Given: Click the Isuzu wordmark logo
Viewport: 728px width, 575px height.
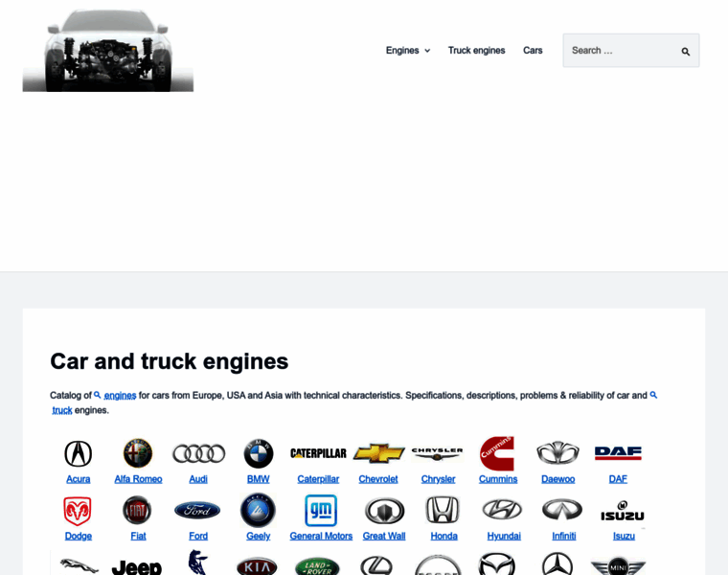Looking at the screenshot, I should point(622,511).
